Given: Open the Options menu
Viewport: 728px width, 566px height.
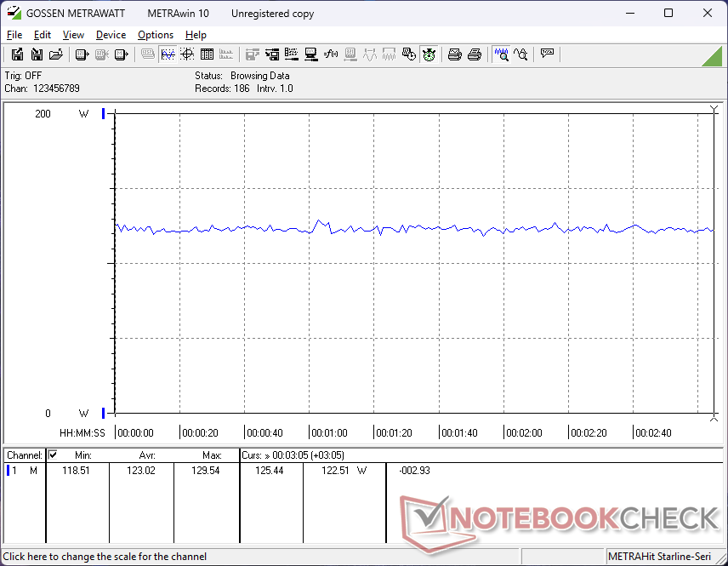Looking at the screenshot, I should [156, 35].
